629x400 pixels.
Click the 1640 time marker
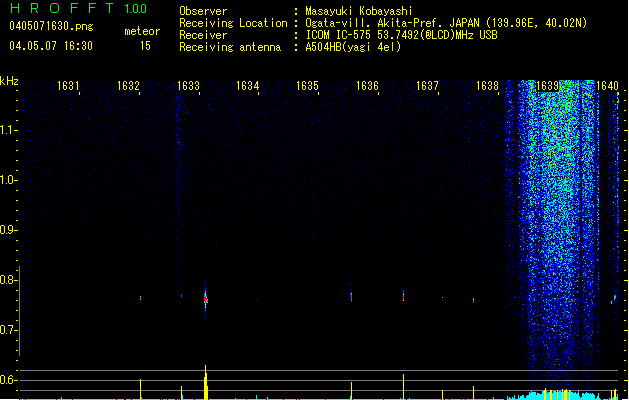(607, 86)
